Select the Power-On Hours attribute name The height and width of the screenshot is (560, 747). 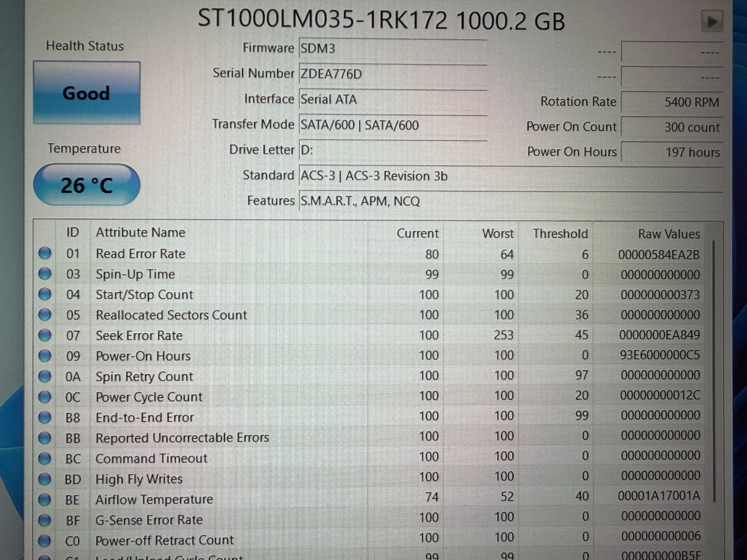pyautogui.click(x=143, y=356)
